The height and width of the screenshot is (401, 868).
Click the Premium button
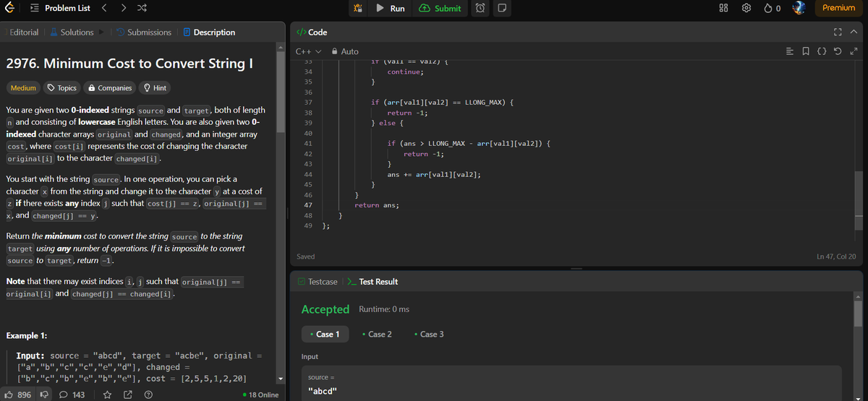pos(839,8)
